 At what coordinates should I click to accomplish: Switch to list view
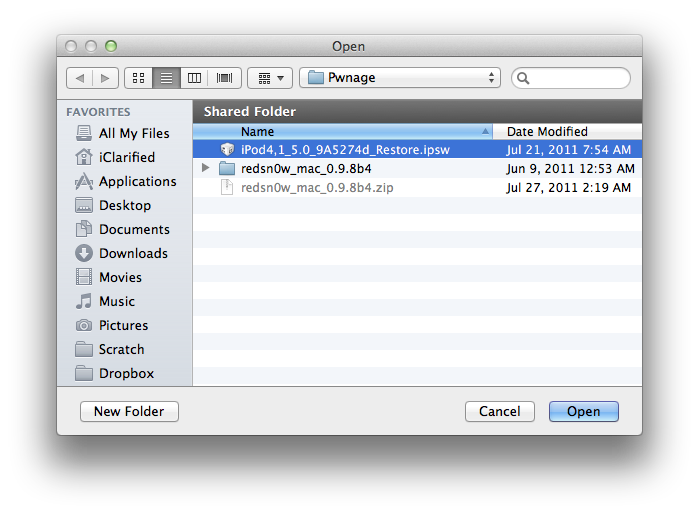[x=166, y=77]
